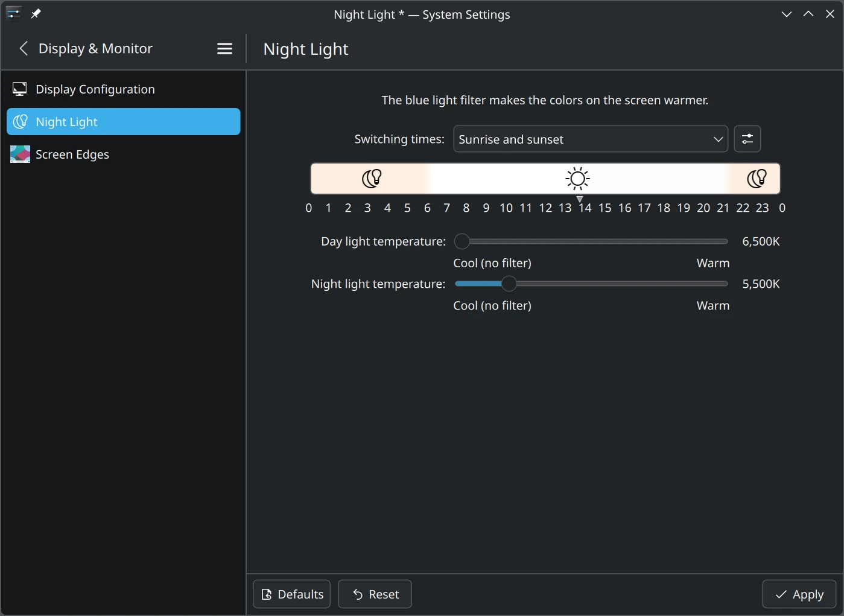Click the morning night-light bulb icon on timeline
The height and width of the screenshot is (616, 844).
372,179
